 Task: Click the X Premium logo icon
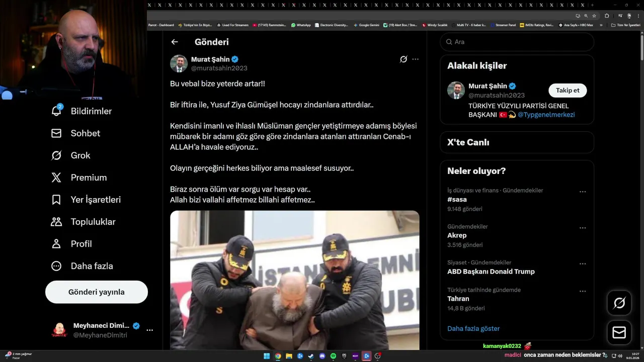click(x=56, y=177)
